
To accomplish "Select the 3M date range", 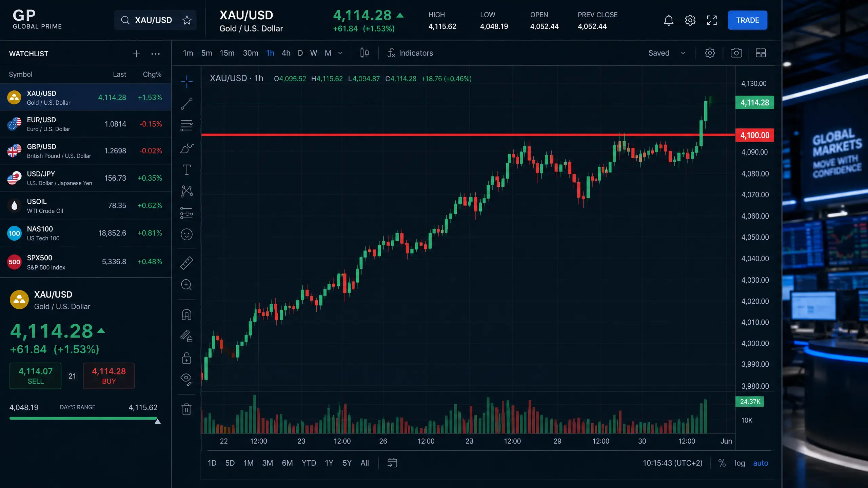I will pos(267,463).
